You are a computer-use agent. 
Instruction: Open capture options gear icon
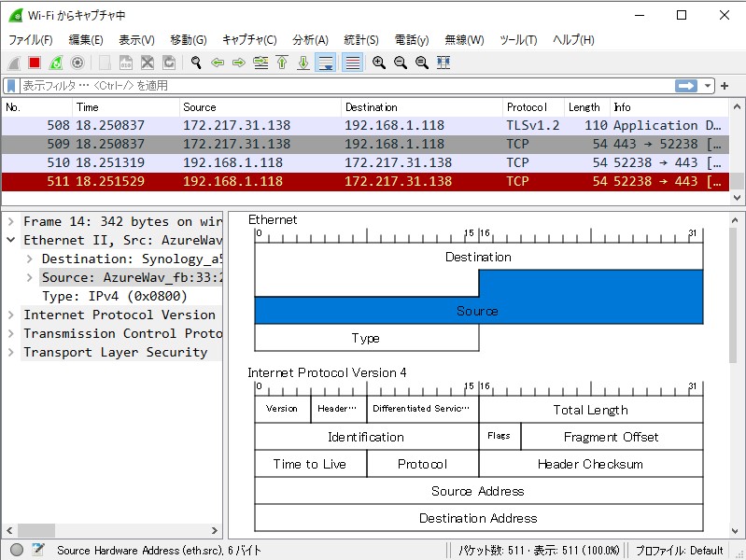[77, 63]
